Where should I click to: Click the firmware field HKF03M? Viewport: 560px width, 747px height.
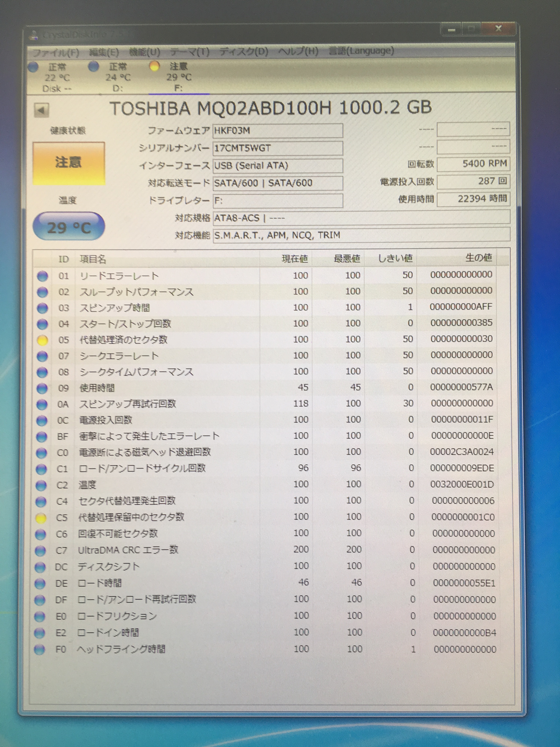278,130
